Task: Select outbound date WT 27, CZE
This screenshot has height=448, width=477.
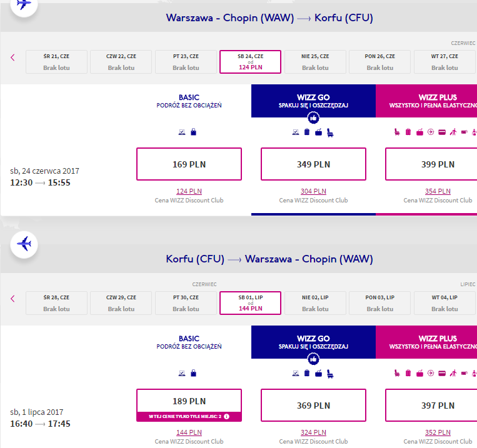Action: pyautogui.click(x=444, y=62)
